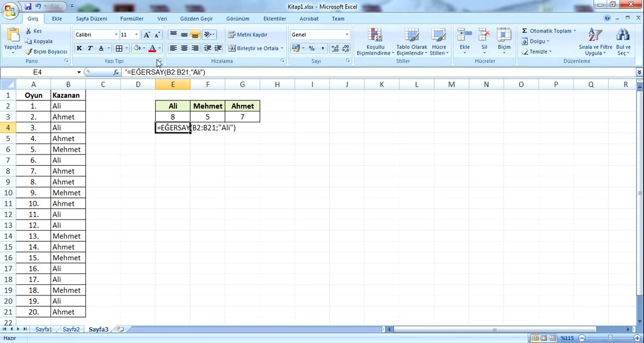
Task: Decrease font size with shrink-font icon
Action: pyautogui.click(x=157, y=35)
